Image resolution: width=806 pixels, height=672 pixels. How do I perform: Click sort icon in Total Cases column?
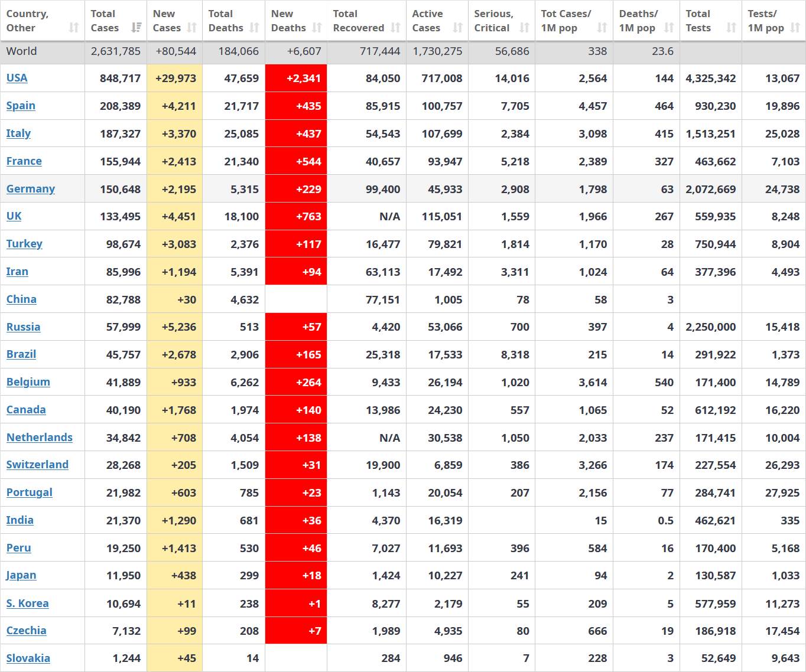[x=136, y=28]
